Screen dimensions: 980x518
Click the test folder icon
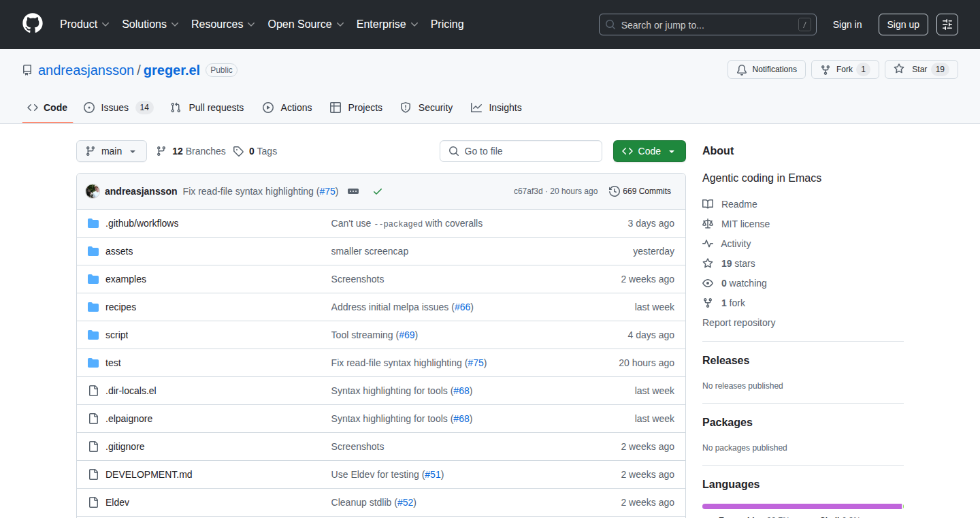tap(93, 363)
